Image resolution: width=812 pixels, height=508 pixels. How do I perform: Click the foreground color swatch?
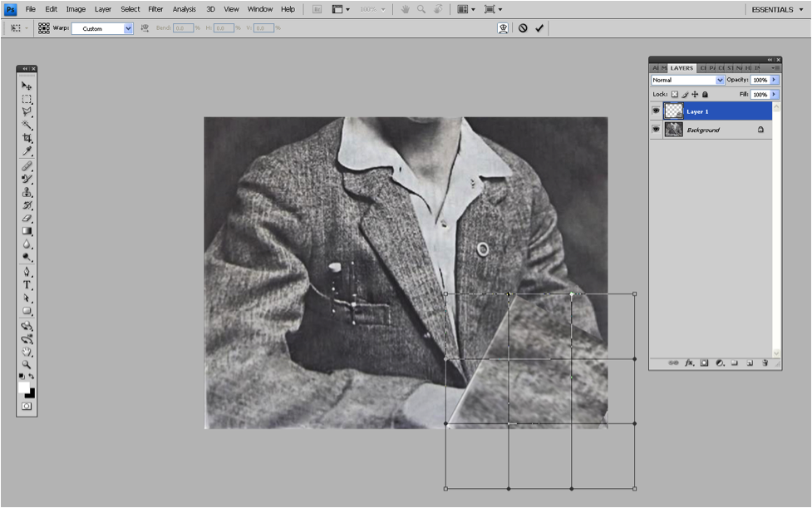click(x=24, y=387)
